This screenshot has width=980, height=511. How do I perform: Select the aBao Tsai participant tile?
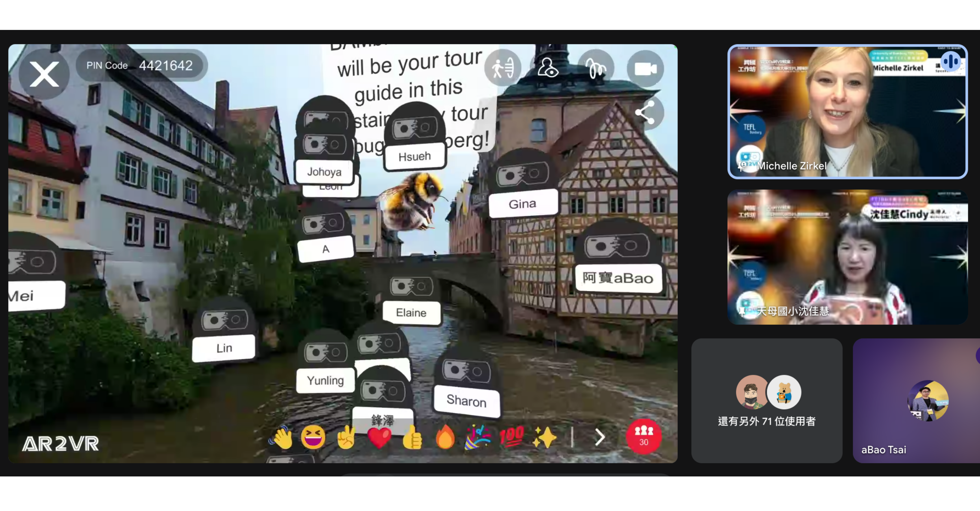click(916, 401)
